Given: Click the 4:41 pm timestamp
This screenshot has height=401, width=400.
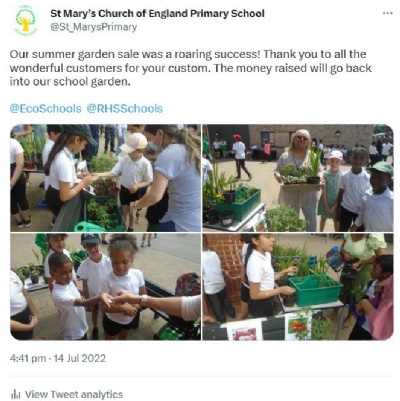Looking at the screenshot, I should click(28, 359).
